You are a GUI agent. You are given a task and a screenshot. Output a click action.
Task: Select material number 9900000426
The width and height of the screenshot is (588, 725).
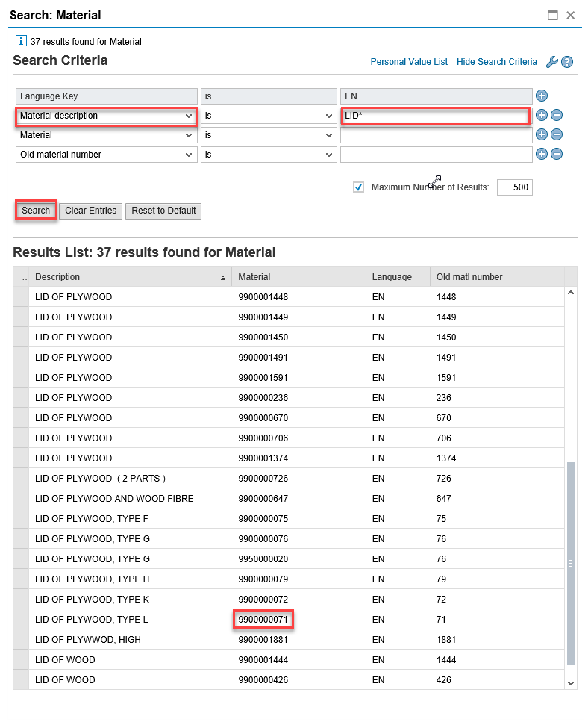(x=263, y=680)
